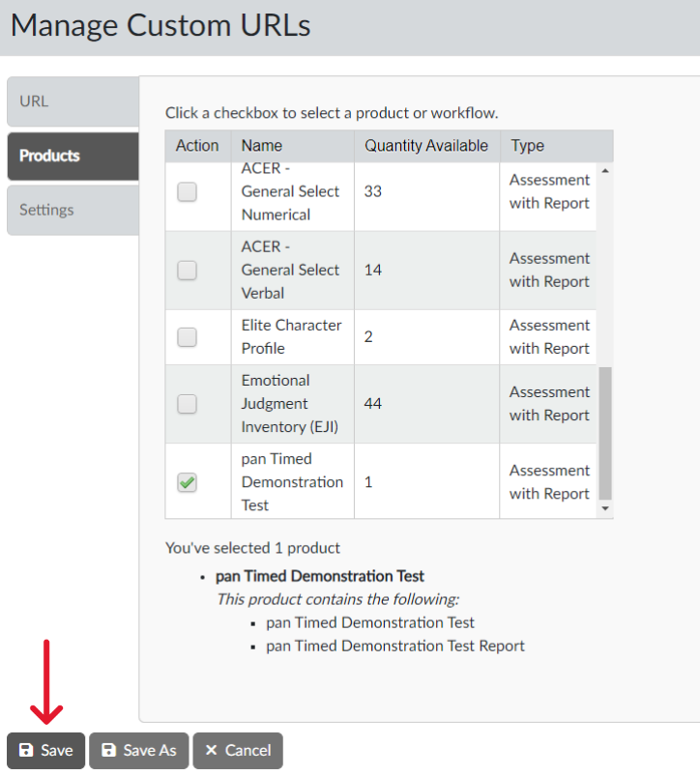Click the floppy disk icon on Save
This screenshot has height=776, width=700.
[x=26, y=751]
